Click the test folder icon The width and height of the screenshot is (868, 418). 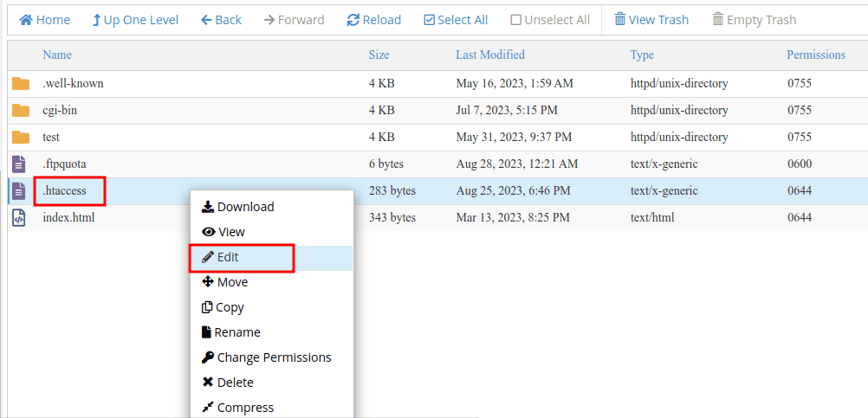(x=21, y=138)
